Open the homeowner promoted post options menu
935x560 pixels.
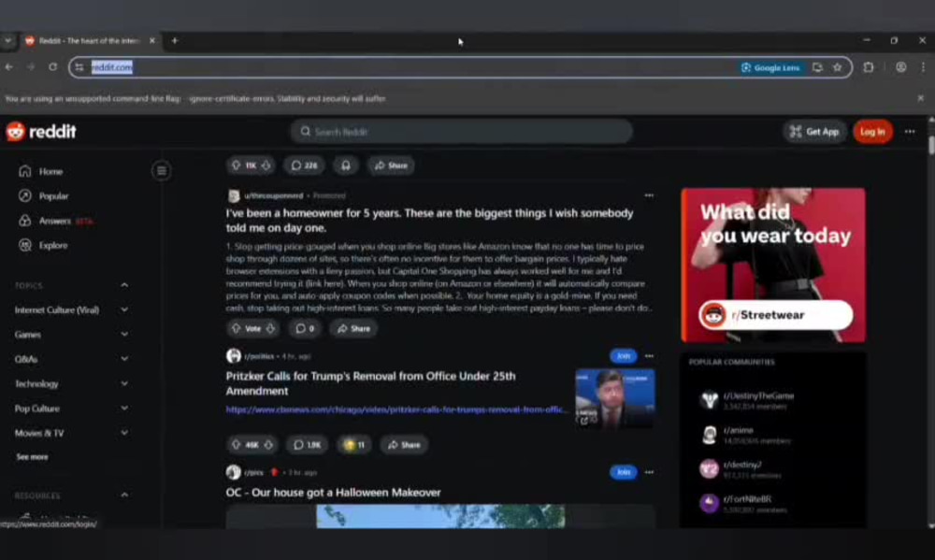pyautogui.click(x=649, y=195)
